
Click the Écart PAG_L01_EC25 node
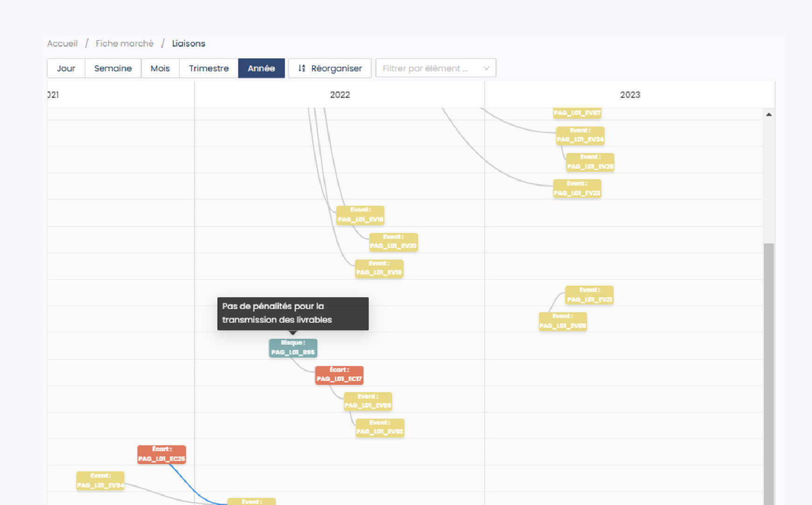point(161,454)
